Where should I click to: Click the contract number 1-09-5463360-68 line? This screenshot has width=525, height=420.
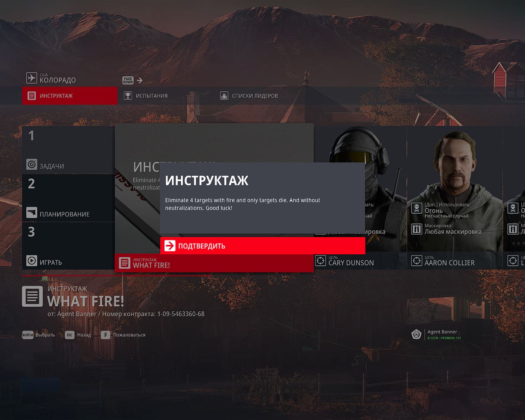click(126, 314)
